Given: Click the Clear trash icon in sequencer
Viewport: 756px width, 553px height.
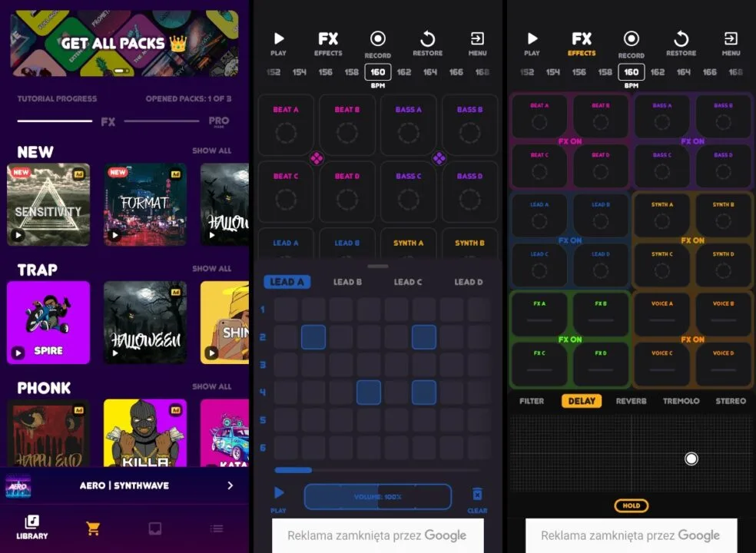Looking at the screenshot, I should 477,497.
